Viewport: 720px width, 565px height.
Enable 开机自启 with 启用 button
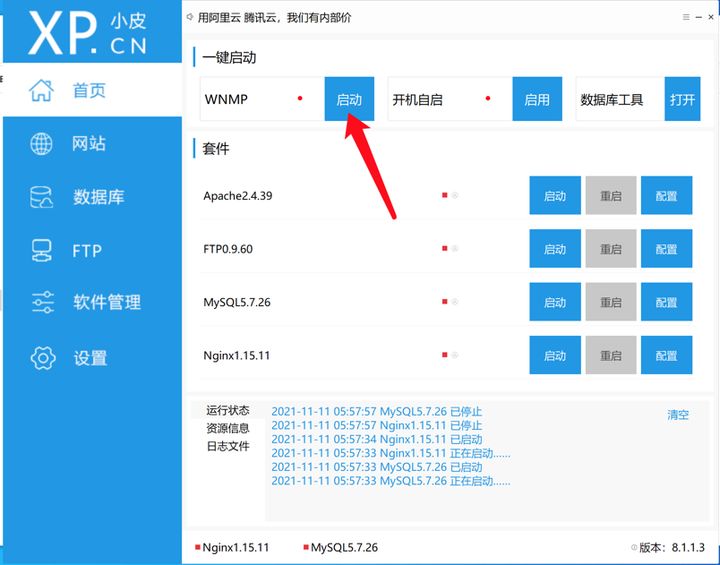pos(537,99)
